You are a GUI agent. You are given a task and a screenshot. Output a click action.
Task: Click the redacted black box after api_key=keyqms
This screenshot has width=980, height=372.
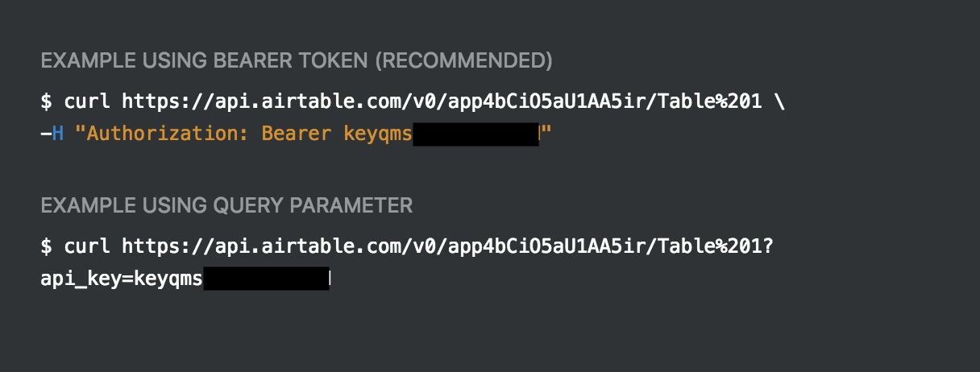(267, 279)
